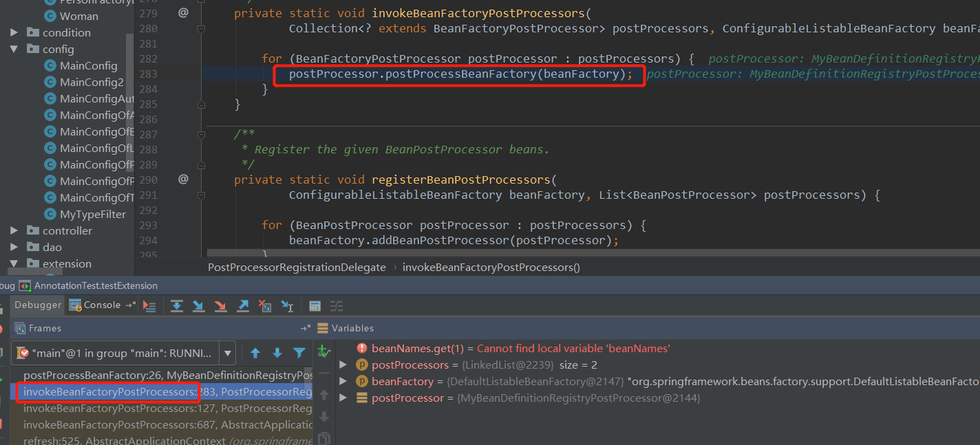The width and height of the screenshot is (980, 445).
Task: Click the postProcessor.postProcessBeanFactory(beanFactory) code line
Action: [460, 74]
